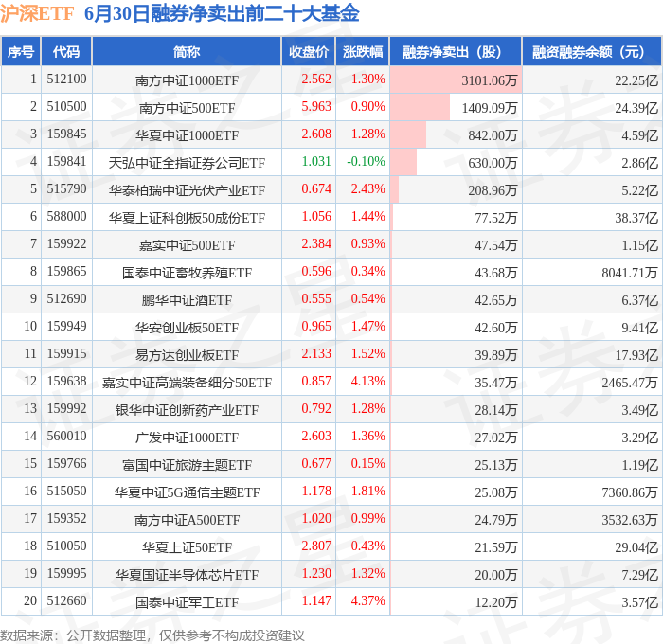Click the 序号 column header

[x=21, y=51]
